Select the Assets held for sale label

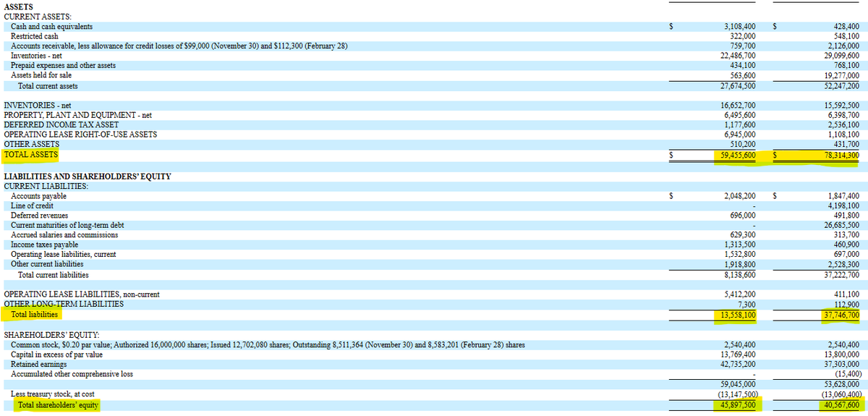(x=41, y=75)
